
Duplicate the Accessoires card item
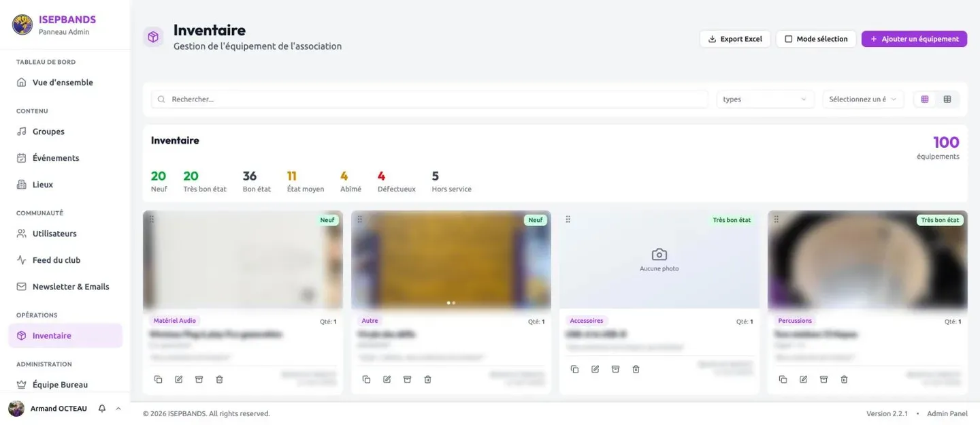[x=574, y=369]
